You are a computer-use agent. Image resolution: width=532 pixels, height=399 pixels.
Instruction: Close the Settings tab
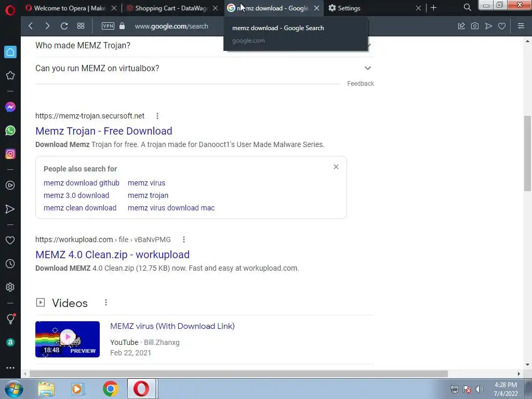point(418,8)
